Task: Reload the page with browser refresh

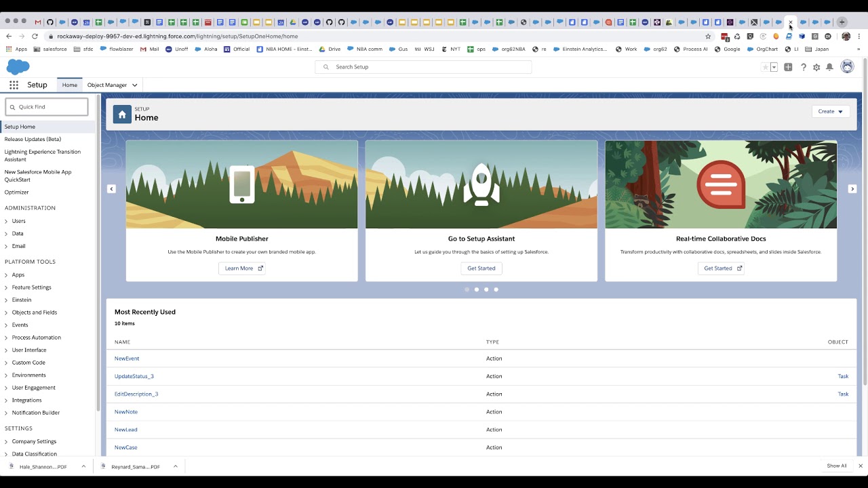Action: pos(35,36)
